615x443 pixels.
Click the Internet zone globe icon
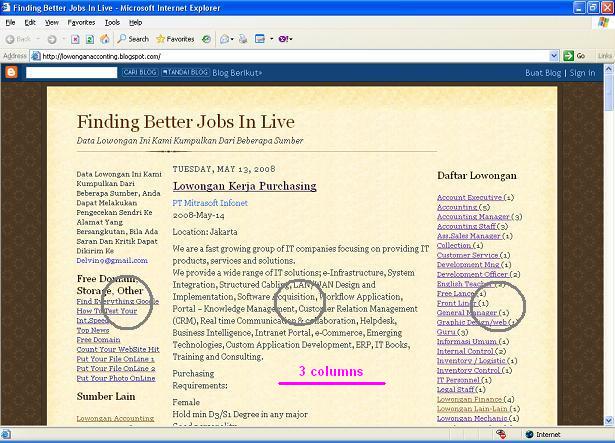tap(529, 434)
